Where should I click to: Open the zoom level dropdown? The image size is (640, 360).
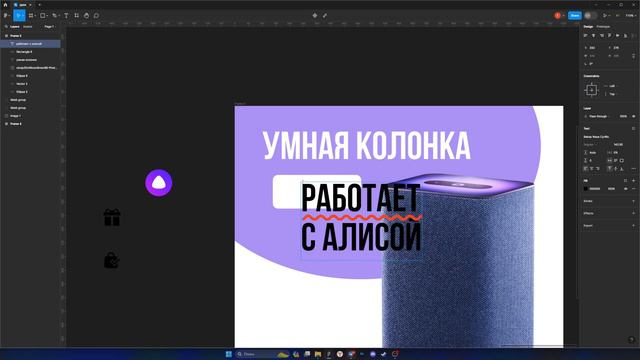pos(631,16)
